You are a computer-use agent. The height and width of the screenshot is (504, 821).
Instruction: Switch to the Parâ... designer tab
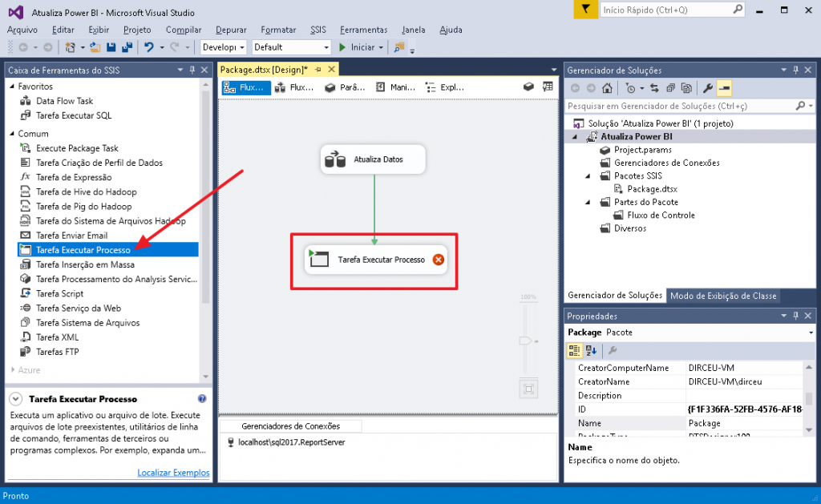tap(345, 87)
